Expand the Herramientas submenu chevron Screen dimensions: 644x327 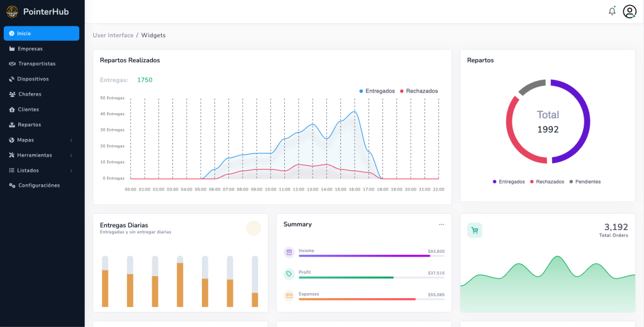pyautogui.click(x=71, y=155)
